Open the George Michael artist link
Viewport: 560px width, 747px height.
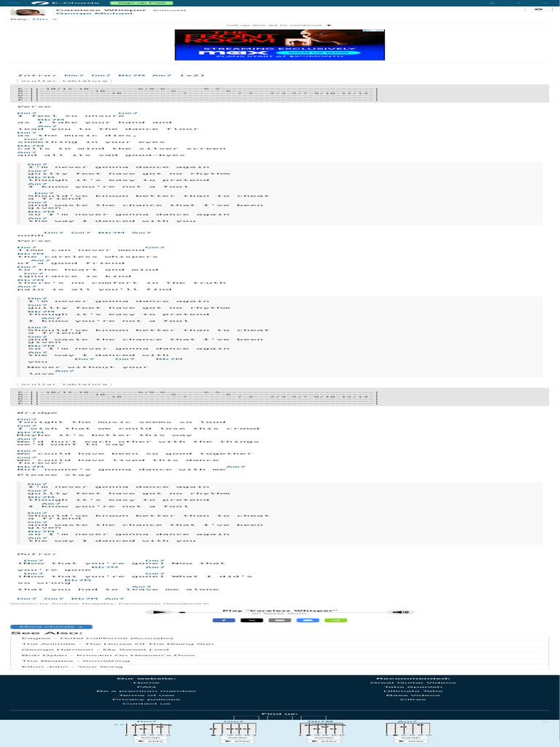coord(94,14)
